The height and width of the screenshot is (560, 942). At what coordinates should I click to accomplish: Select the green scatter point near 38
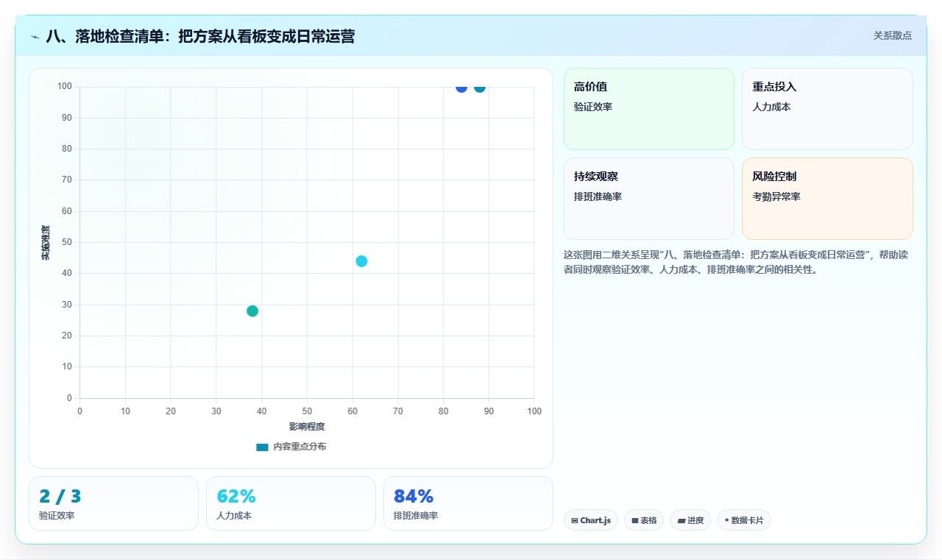252,311
